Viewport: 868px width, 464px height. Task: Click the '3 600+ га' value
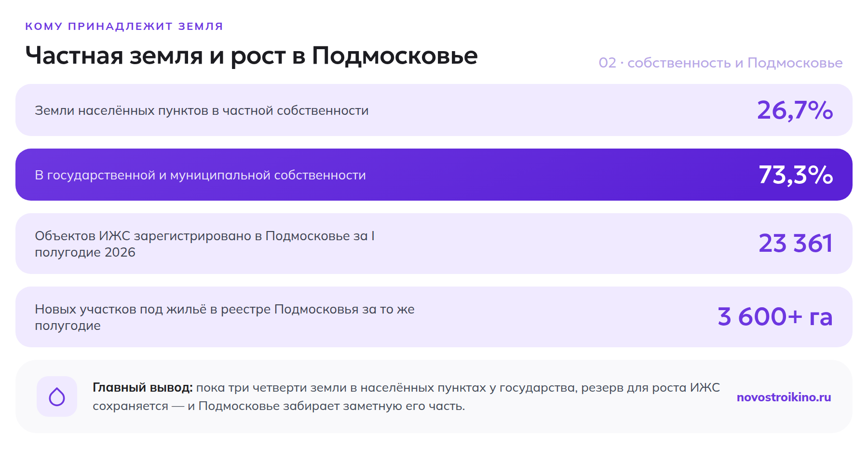775,316
